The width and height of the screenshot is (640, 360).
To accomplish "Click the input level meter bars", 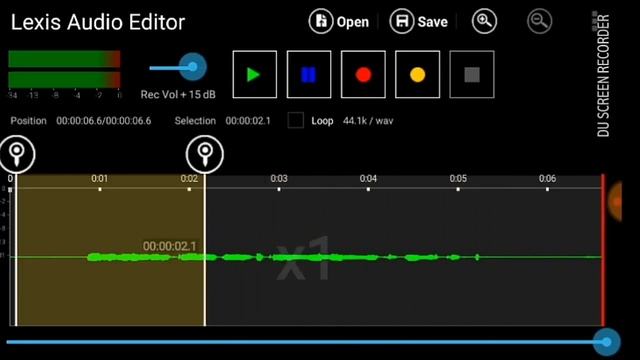I will pos(64,69).
